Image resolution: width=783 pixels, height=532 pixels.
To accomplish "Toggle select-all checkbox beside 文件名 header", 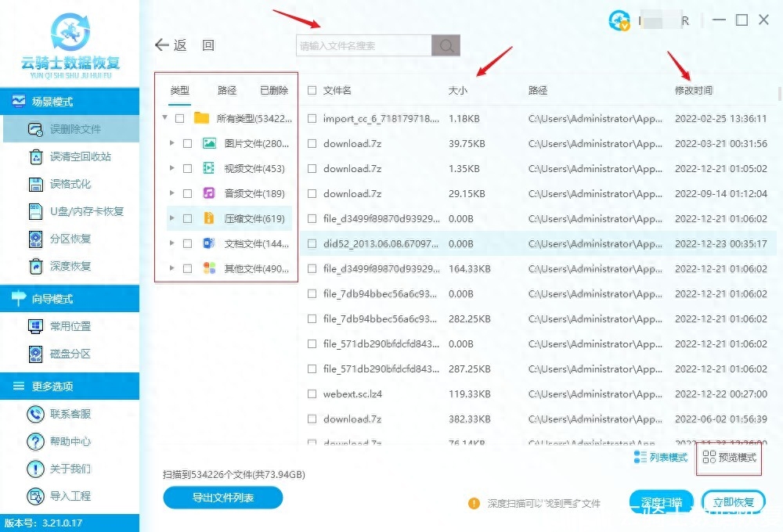I will click(312, 91).
